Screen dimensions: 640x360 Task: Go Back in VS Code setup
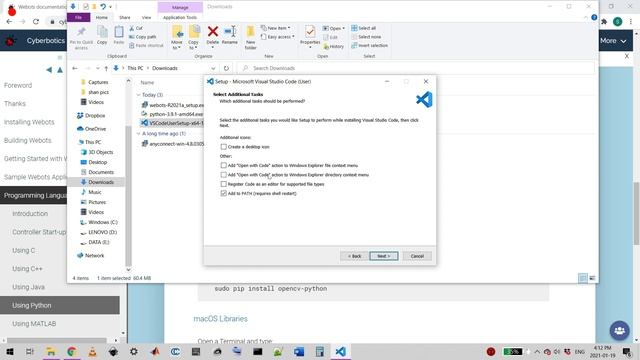tap(354, 256)
